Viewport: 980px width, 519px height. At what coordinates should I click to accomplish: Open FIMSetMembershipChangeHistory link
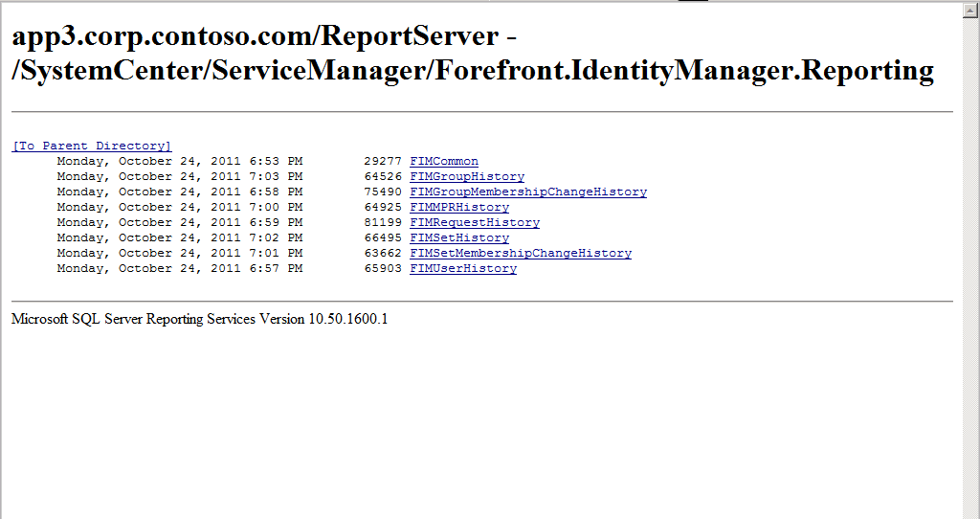click(x=521, y=253)
